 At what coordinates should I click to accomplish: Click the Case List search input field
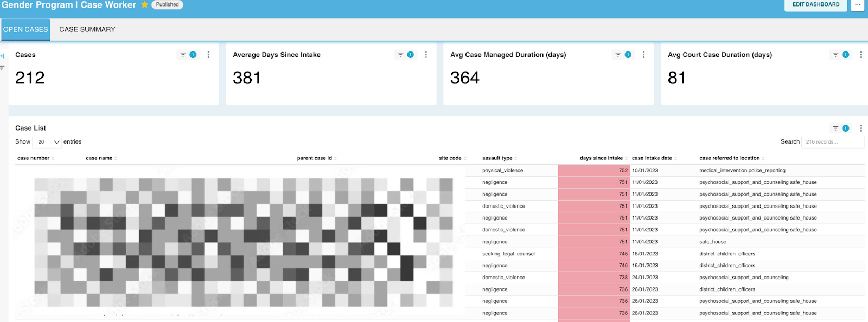(x=832, y=142)
